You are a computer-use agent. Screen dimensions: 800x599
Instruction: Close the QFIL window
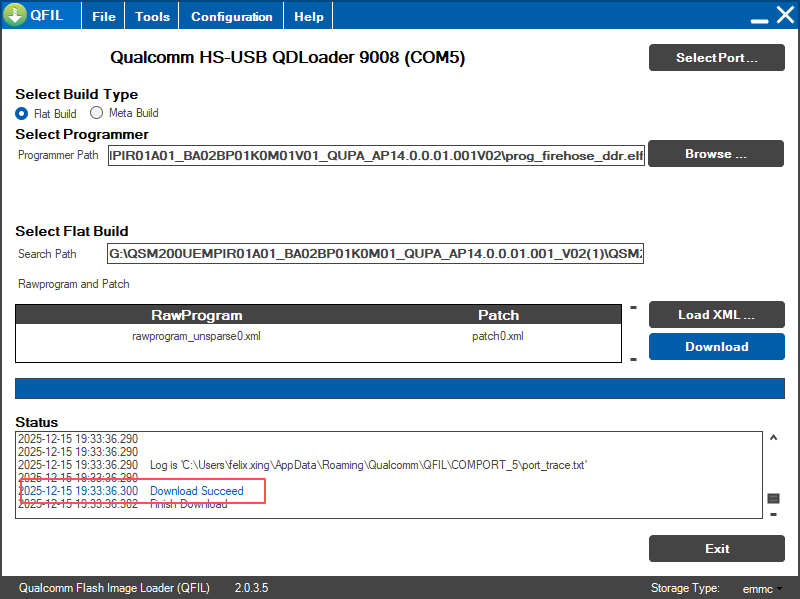coord(785,16)
